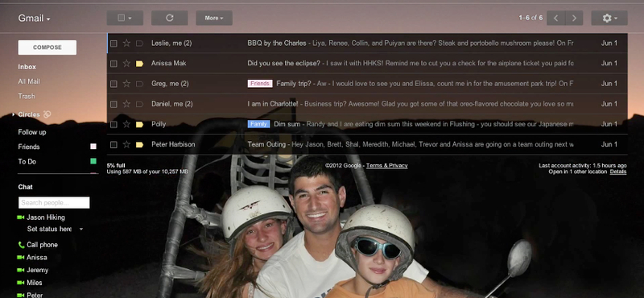Click Call phone in chat
This screenshot has width=644, height=298.
[43, 245]
